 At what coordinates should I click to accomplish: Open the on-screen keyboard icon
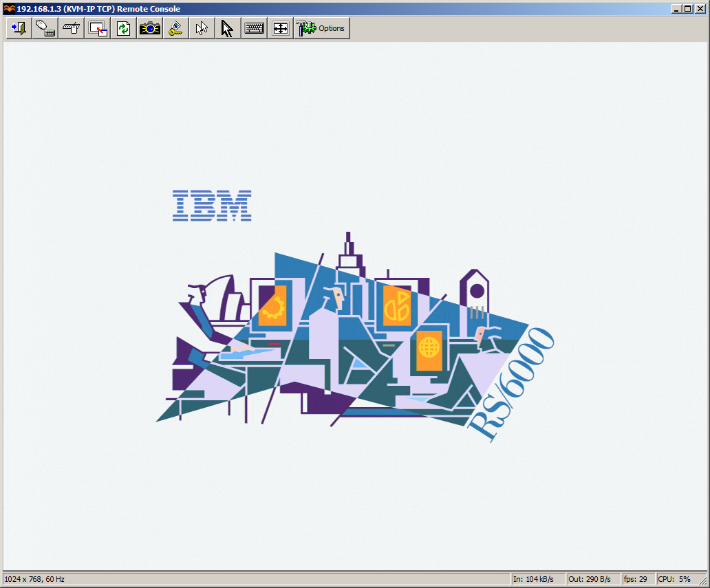pyautogui.click(x=254, y=28)
